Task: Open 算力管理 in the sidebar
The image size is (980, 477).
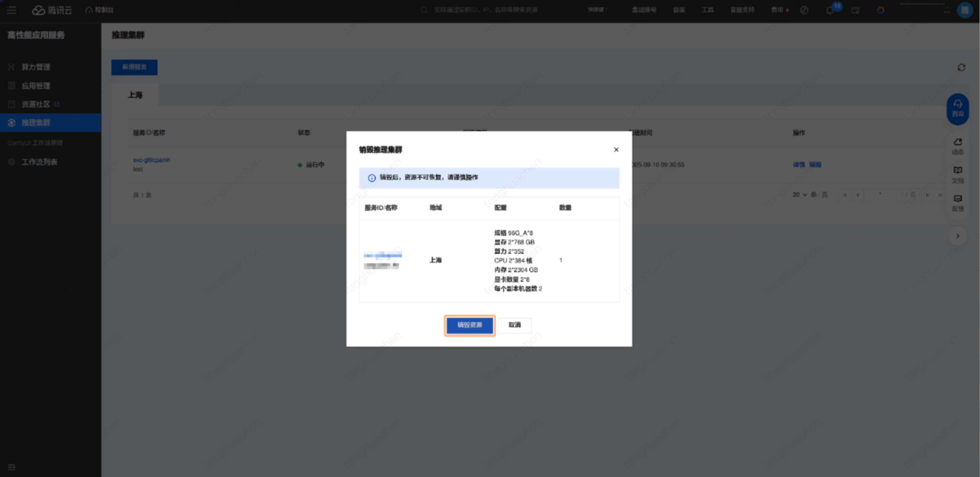Action: click(36, 67)
